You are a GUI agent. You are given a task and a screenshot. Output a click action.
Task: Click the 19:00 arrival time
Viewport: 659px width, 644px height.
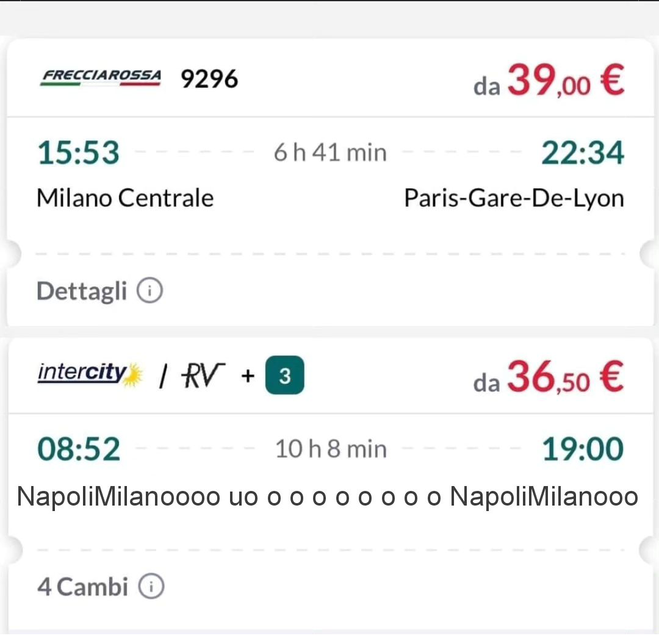tap(583, 449)
